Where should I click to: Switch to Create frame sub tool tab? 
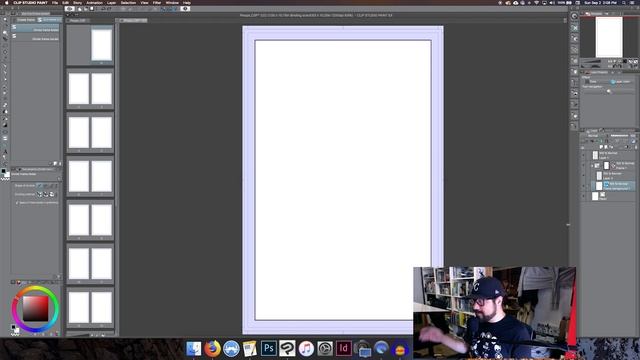coord(25,20)
